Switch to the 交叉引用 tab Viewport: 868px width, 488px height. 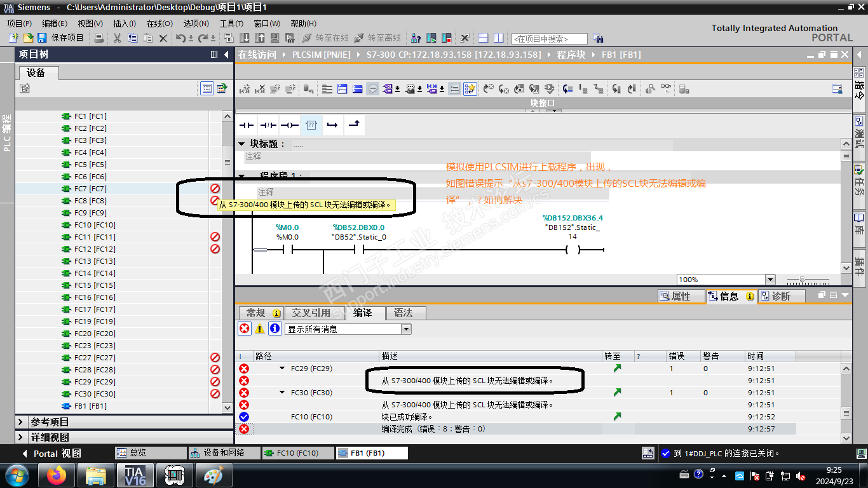[311, 313]
